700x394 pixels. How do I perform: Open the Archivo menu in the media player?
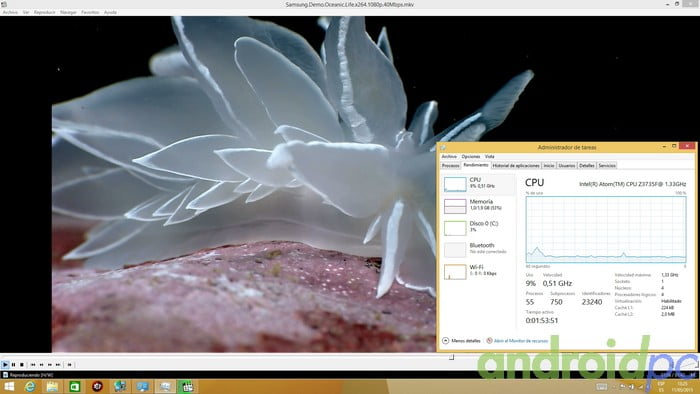click(10, 12)
